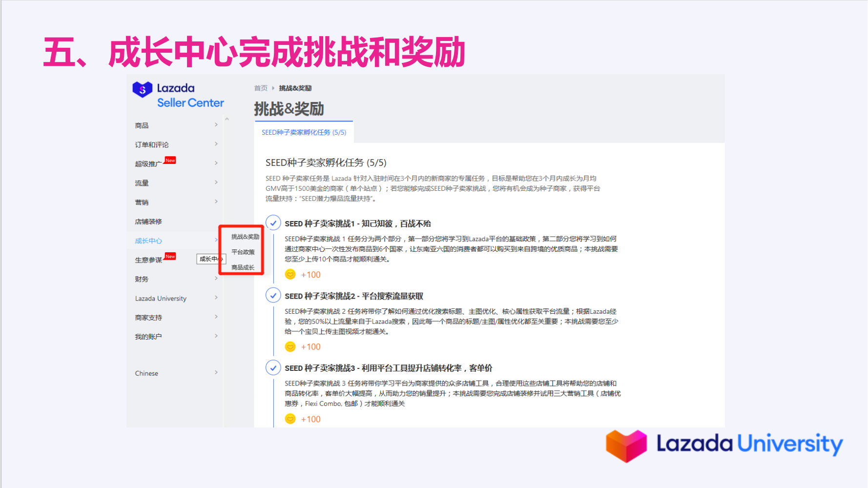Open the 营销 sidebar menu
Image resolution: width=868 pixels, height=488 pixels.
(142, 202)
